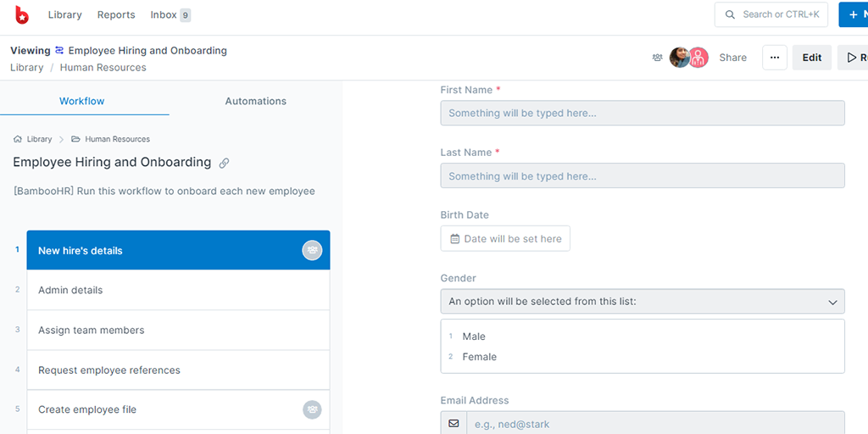
Task: Open the Library menu
Action: coord(64,15)
